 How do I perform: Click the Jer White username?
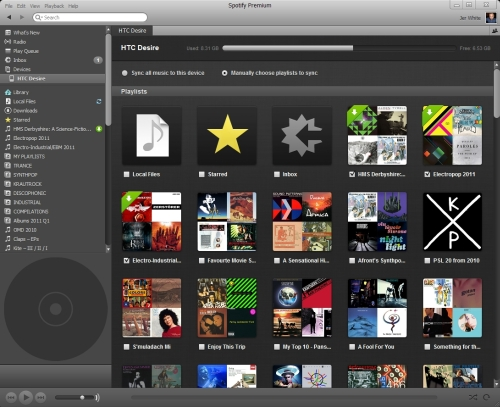[470, 18]
